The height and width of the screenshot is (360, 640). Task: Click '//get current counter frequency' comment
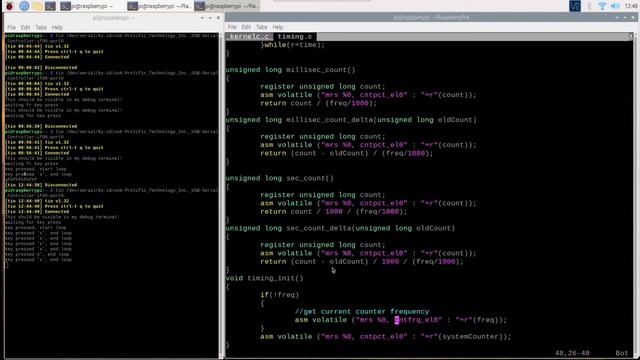pyautogui.click(x=362, y=312)
